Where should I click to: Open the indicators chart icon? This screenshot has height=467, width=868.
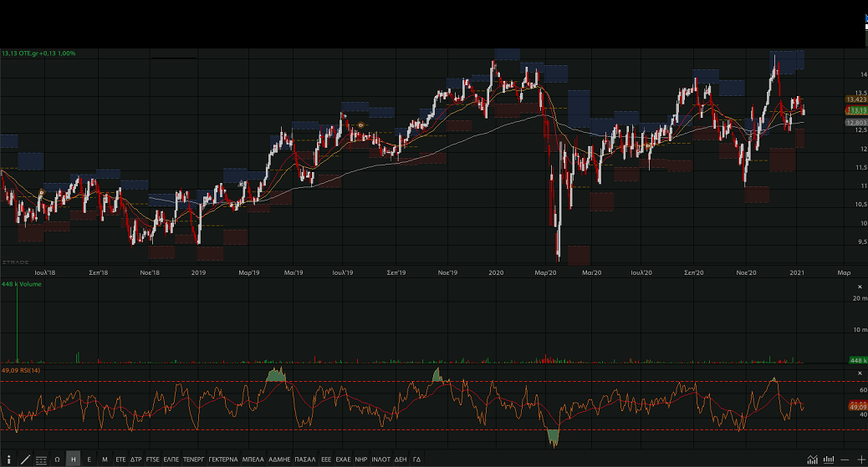[813, 459]
